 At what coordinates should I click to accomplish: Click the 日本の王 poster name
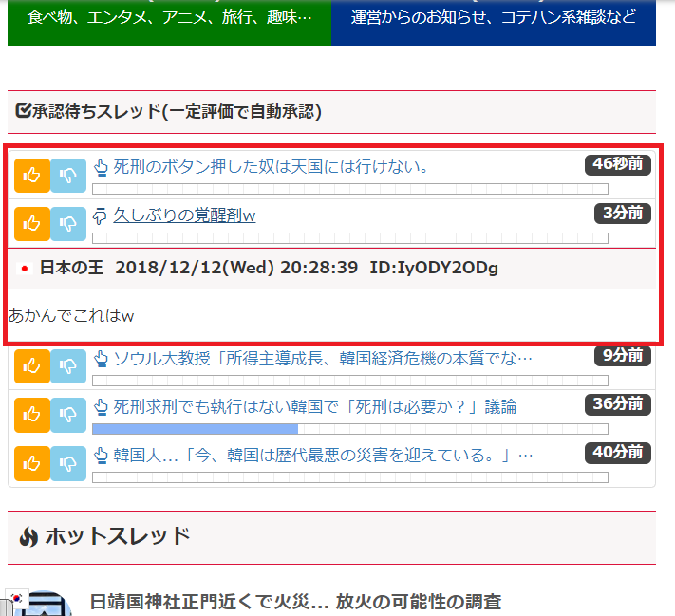(x=72, y=268)
